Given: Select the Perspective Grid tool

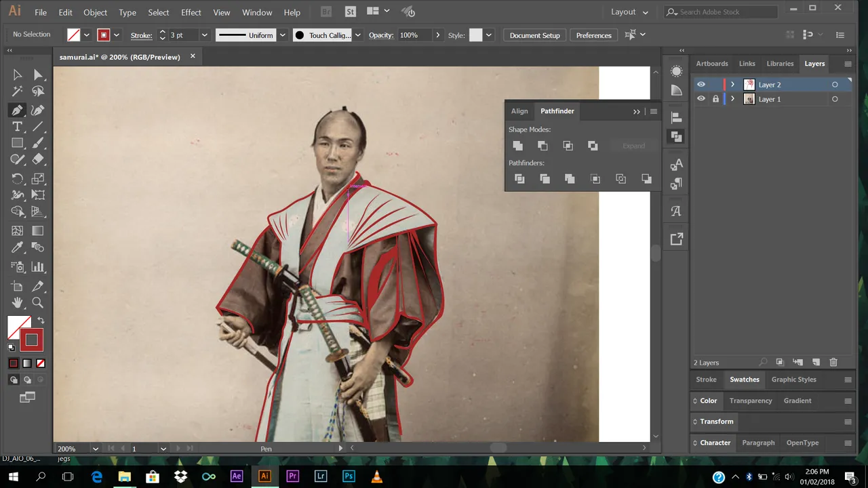Looking at the screenshot, I should [x=38, y=212].
